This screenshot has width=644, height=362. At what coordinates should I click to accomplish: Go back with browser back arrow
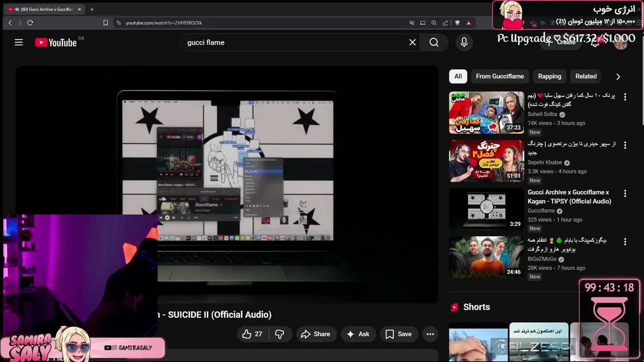10,23
